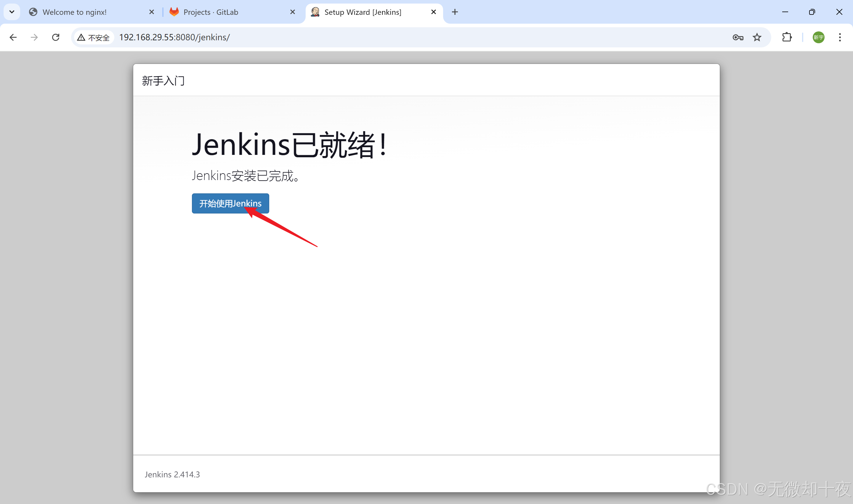
Task: Close the Projects GitLab tab
Action: point(293,12)
